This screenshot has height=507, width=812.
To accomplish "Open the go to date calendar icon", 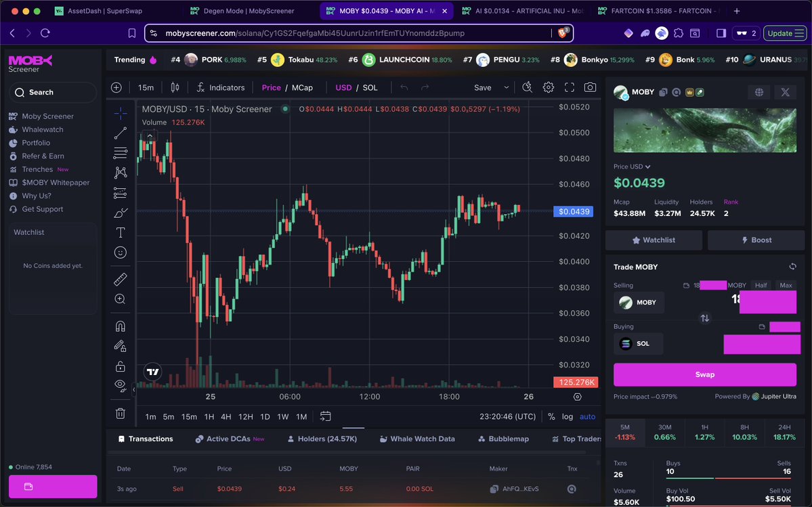I will (x=325, y=416).
